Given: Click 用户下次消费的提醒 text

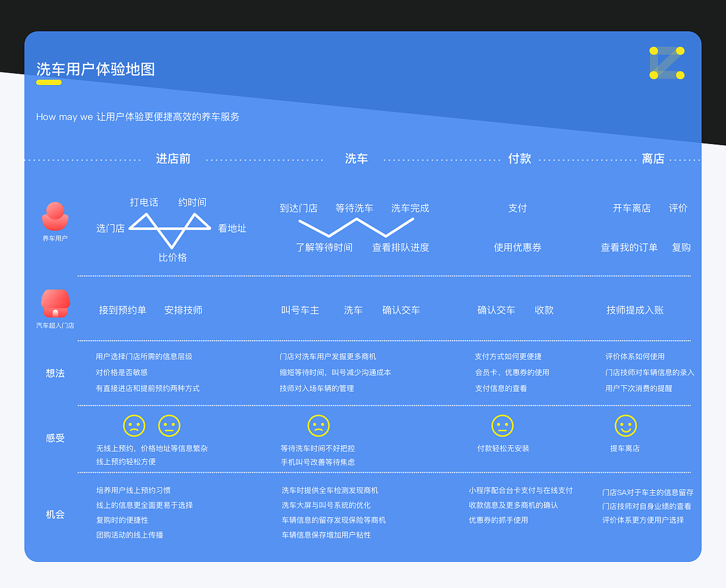Looking at the screenshot, I should [x=639, y=388].
